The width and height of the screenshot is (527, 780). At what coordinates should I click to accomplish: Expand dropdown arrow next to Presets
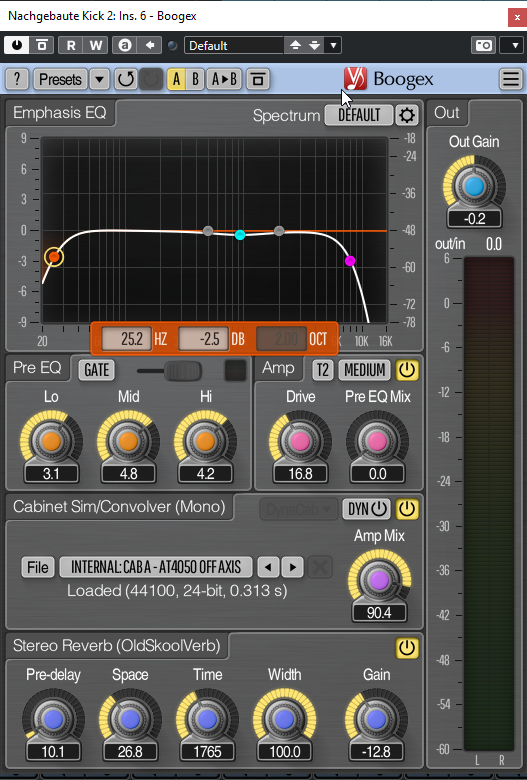tap(100, 79)
